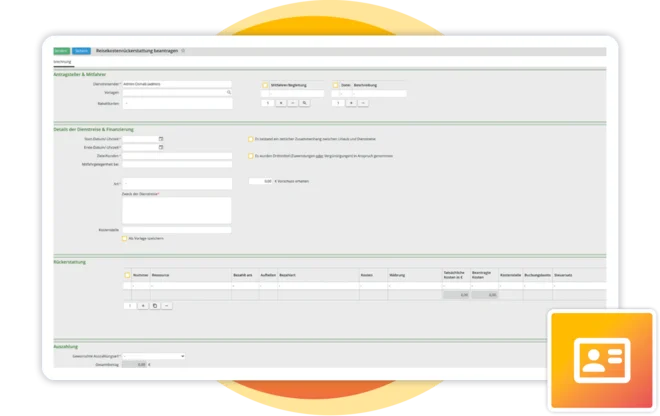This screenshot has height=416, width=660.
Task: Click the favorite star next to the title
Action: 183,51
